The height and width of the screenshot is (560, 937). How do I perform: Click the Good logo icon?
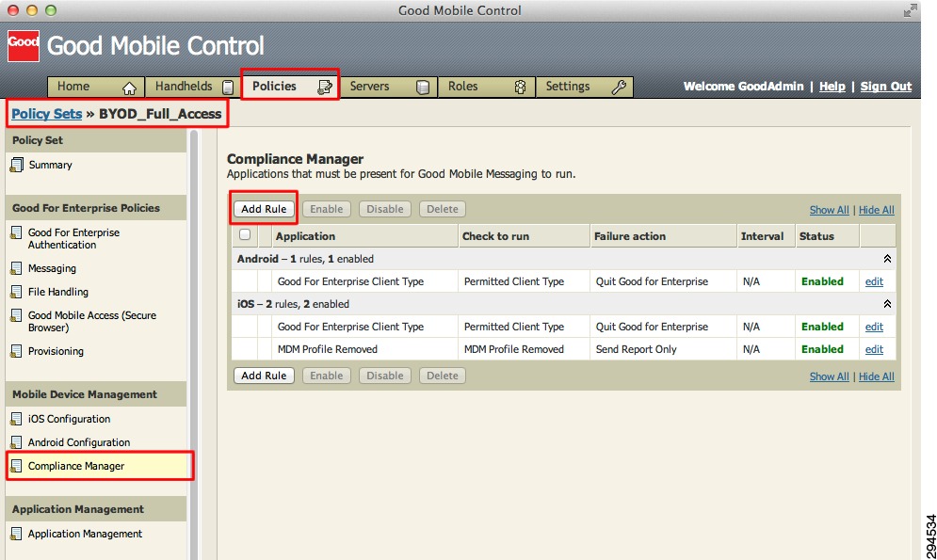(x=24, y=46)
